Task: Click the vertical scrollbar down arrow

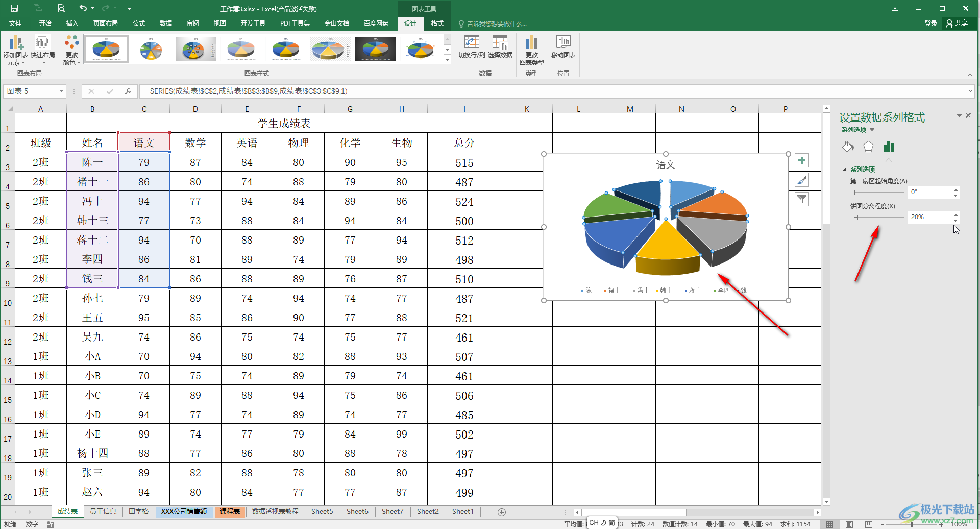Action: click(826, 502)
